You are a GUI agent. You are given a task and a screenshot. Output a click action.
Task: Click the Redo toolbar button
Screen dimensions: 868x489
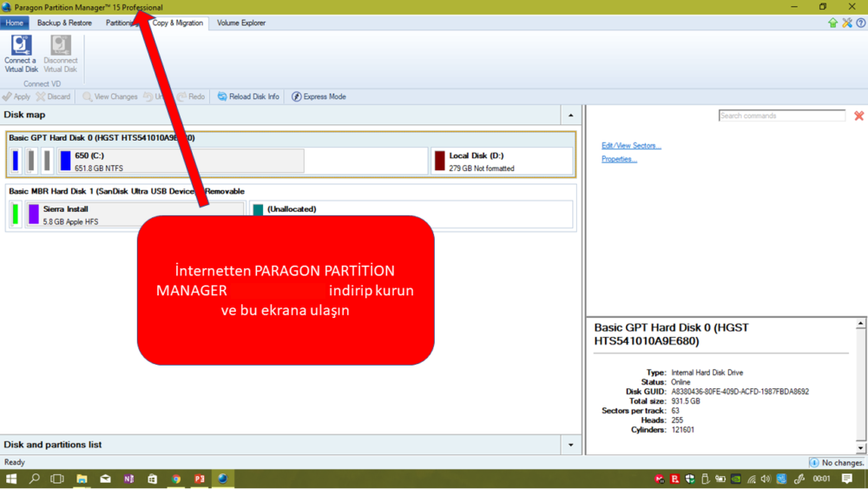click(x=192, y=96)
